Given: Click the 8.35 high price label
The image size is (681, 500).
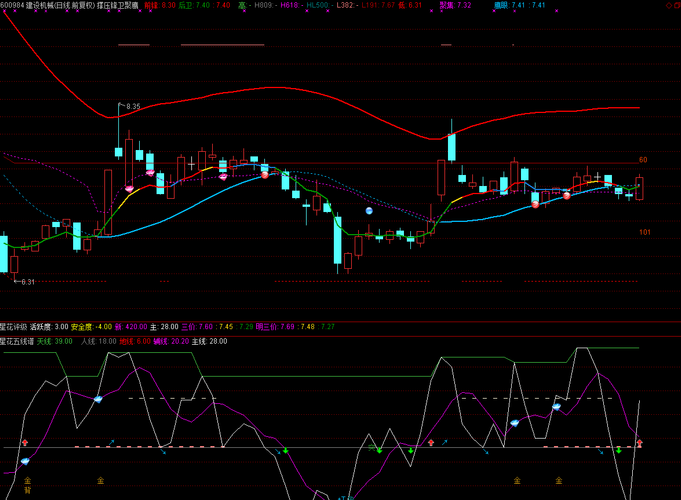Looking at the screenshot, I should pyautogui.click(x=133, y=106).
